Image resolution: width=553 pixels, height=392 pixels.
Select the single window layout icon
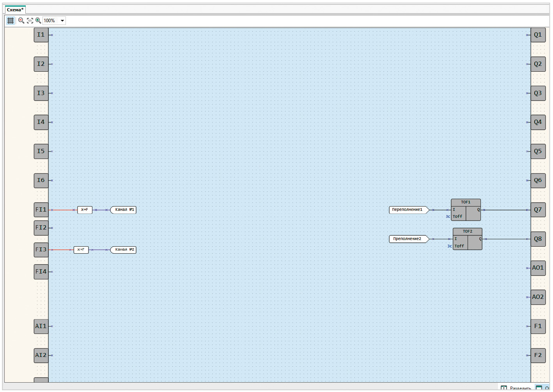pyautogui.click(x=539, y=388)
